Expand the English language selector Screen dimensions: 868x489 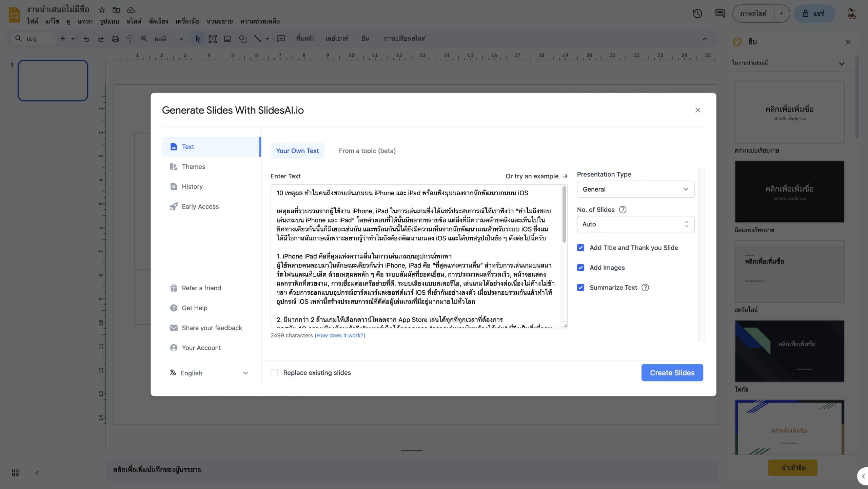click(245, 373)
